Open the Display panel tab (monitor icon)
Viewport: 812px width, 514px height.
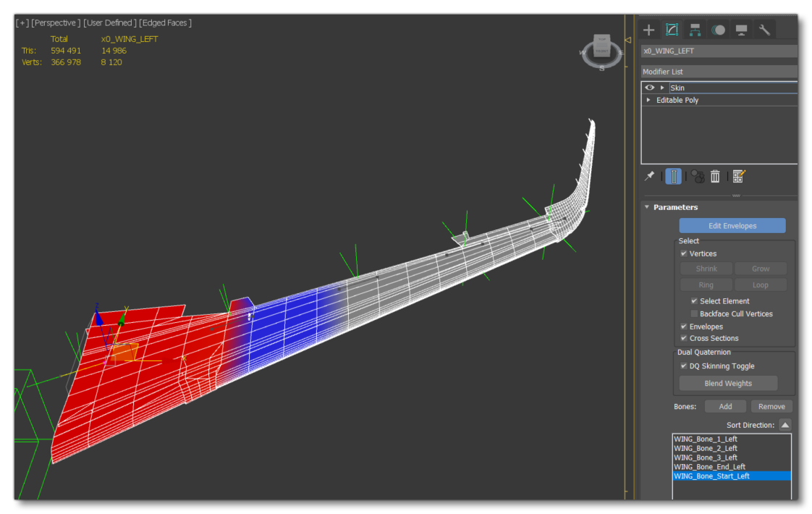(741, 30)
